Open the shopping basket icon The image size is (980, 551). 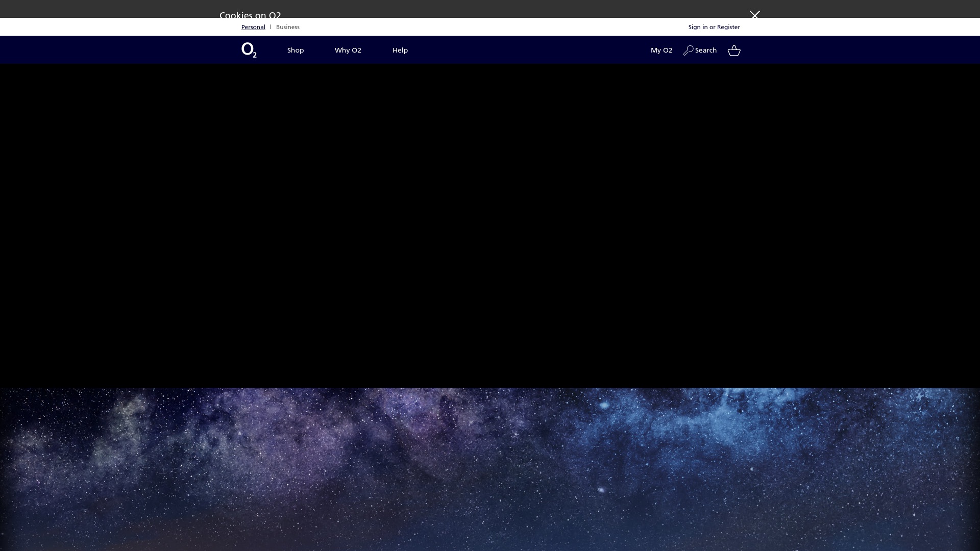point(734,50)
